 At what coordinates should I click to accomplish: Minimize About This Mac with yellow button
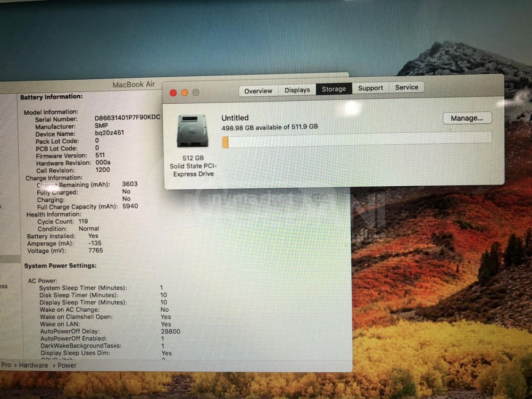pyautogui.click(x=185, y=93)
